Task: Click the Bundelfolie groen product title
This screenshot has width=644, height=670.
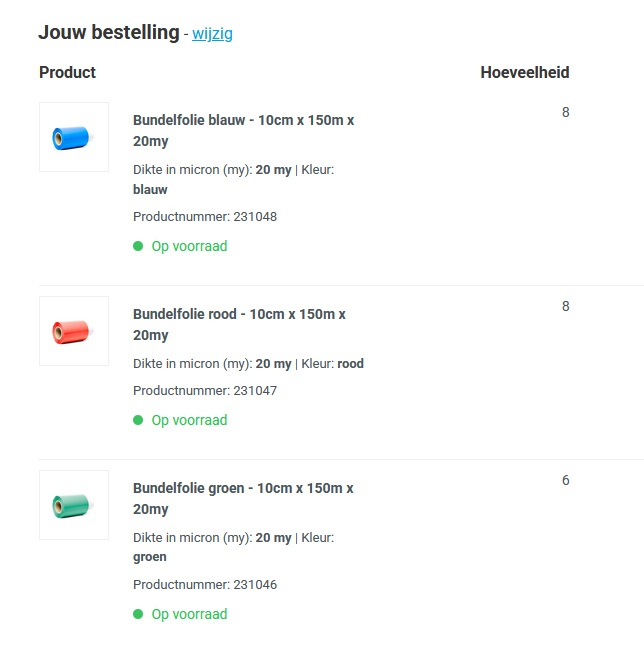Action: tap(243, 498)
